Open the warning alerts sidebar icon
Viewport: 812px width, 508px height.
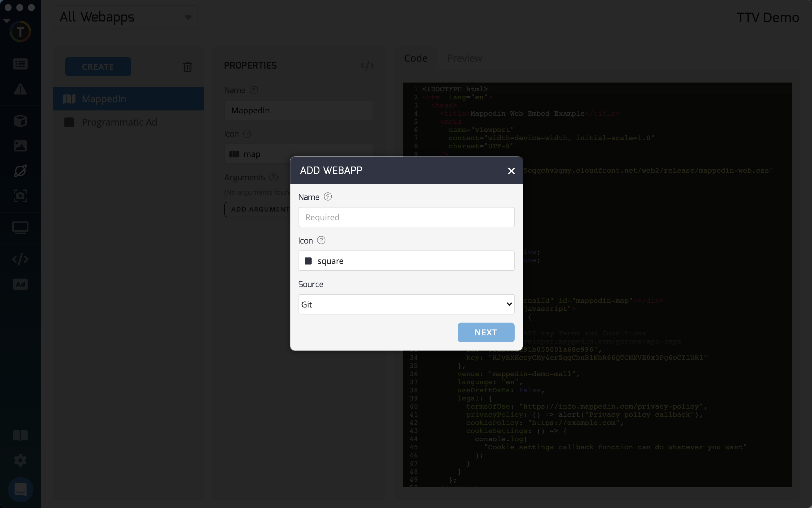click(20, 90)
